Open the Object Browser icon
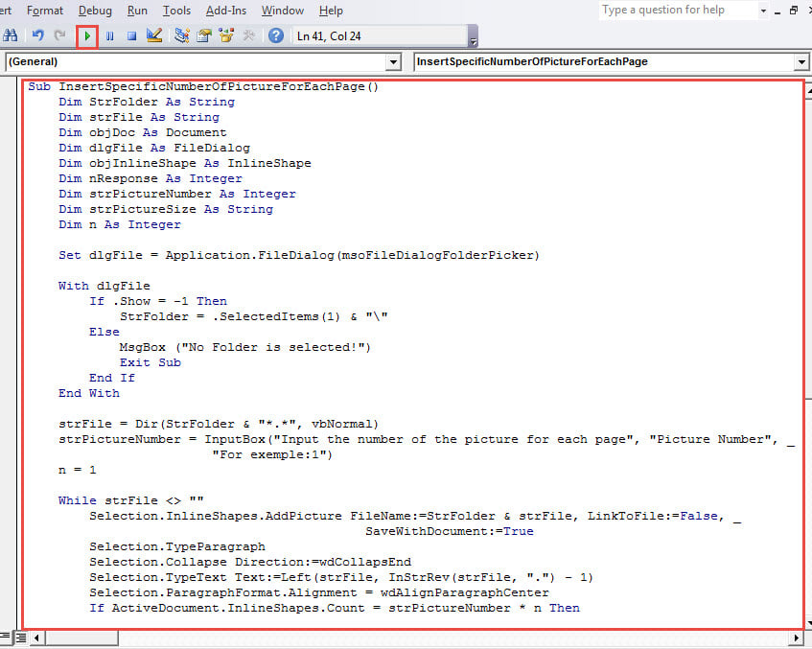Screen dimensions: 812x649 (x=227, y=36)
